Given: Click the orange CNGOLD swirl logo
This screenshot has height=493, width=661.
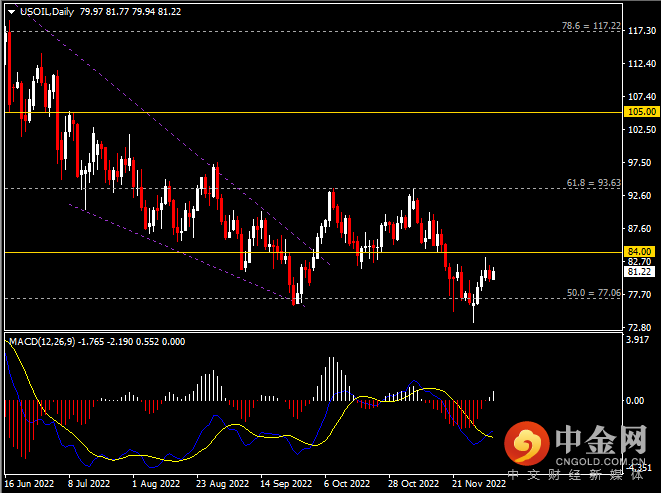Looking at the screenshot, I should tap(524, 441).
